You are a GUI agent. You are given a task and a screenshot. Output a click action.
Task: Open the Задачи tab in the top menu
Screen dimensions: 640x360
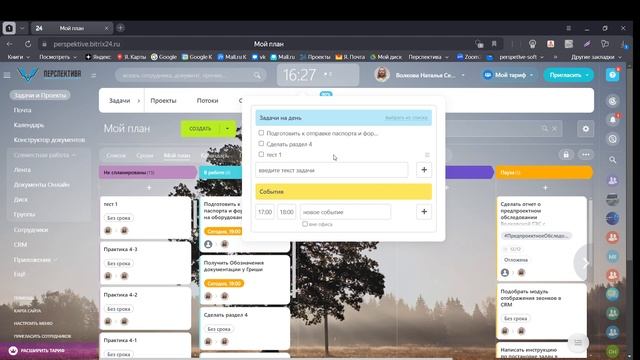click(120, 100)
